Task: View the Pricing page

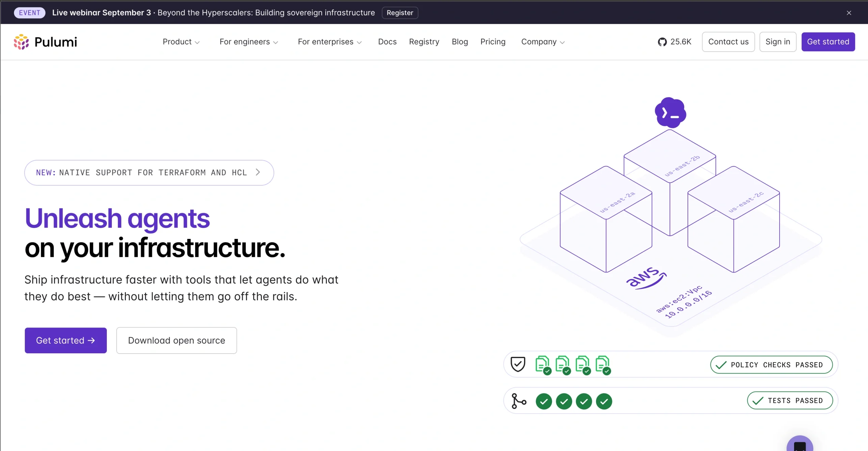Action: point(493,42)
